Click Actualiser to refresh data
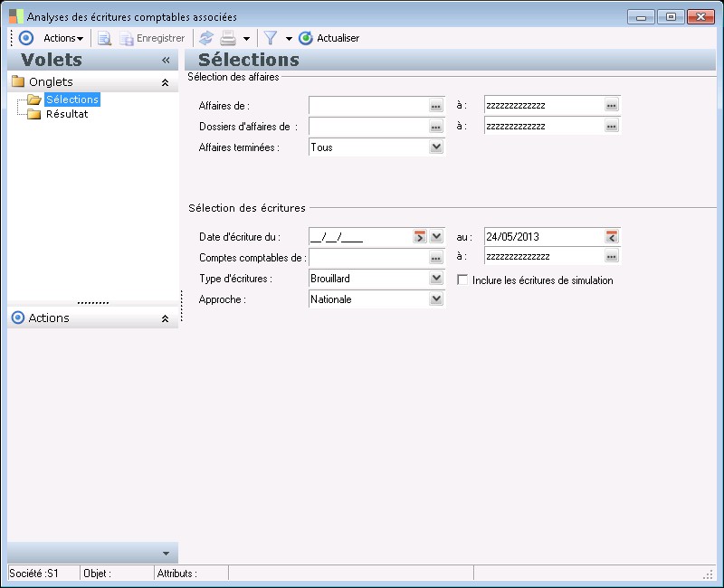 [x=329, y=38]
